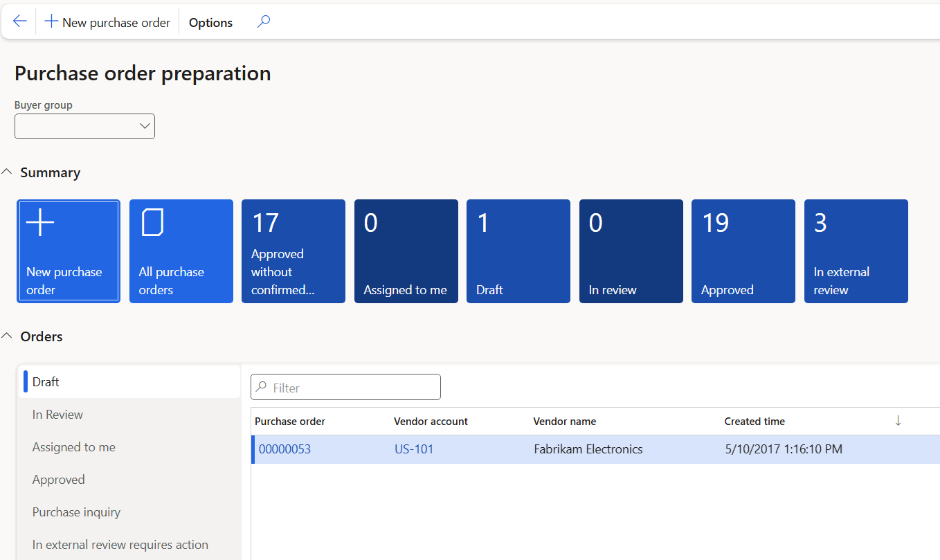Switch to the Purchase inquiry tab
Image resolution: width=940 pixels, height=560 pixels.
click(x=76, y=512)
